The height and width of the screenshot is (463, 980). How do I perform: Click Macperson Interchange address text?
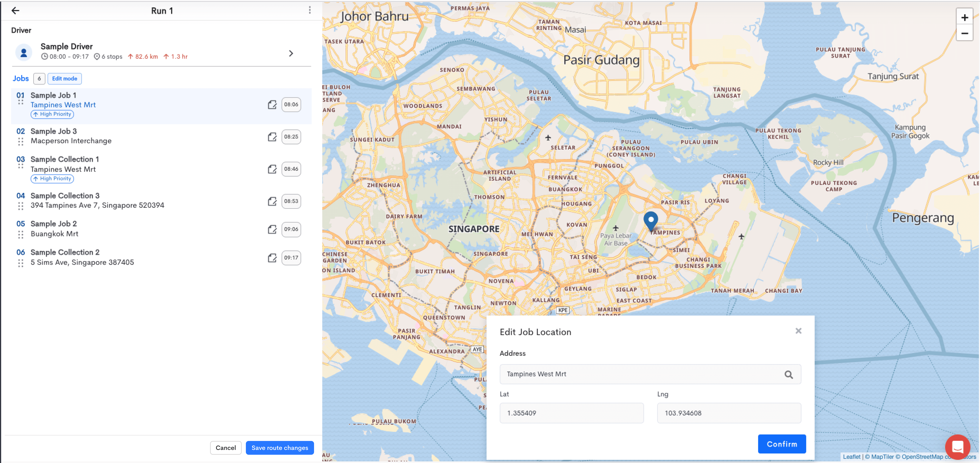71,141
